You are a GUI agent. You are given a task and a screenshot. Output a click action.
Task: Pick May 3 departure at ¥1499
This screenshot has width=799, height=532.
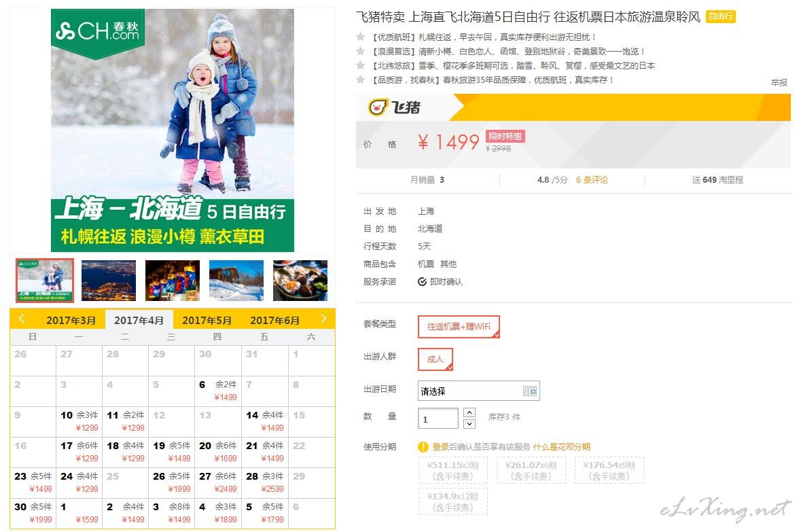[172, 514]
